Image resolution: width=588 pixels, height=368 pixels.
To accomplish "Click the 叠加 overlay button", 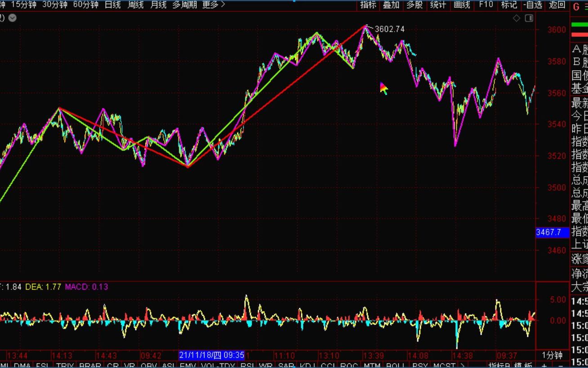I will (x=391, y=4).
